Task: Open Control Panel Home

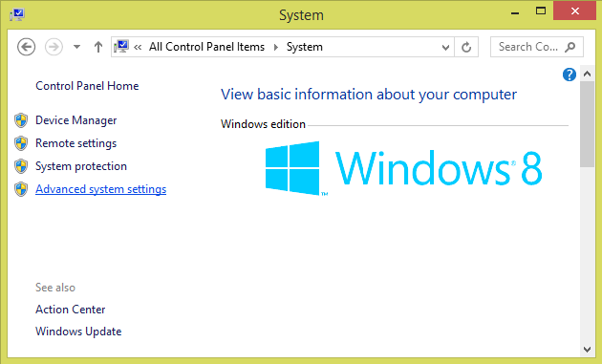Action: click(87, 86)
